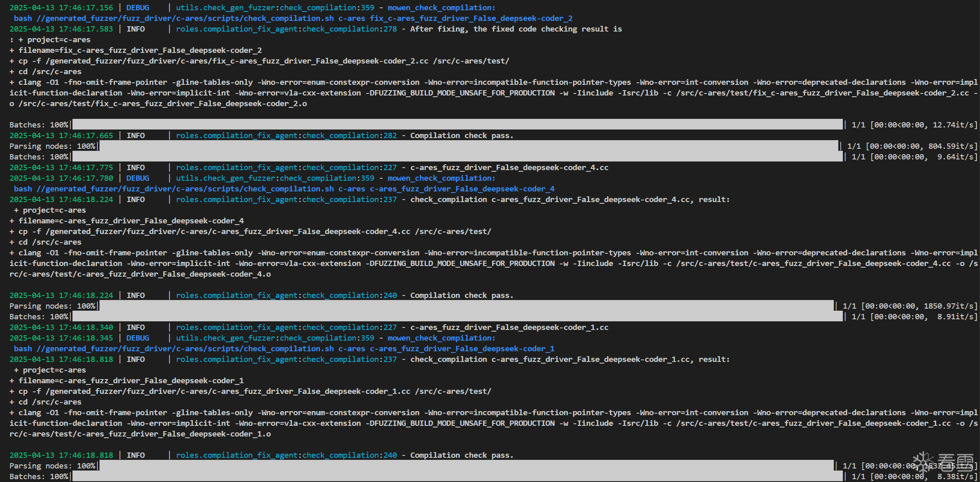Click "Compilation check pass." logged at 17:46:17.665
The height and width of the screenshot is (482, 980).
pyautogui.click(x=462, y=136)
